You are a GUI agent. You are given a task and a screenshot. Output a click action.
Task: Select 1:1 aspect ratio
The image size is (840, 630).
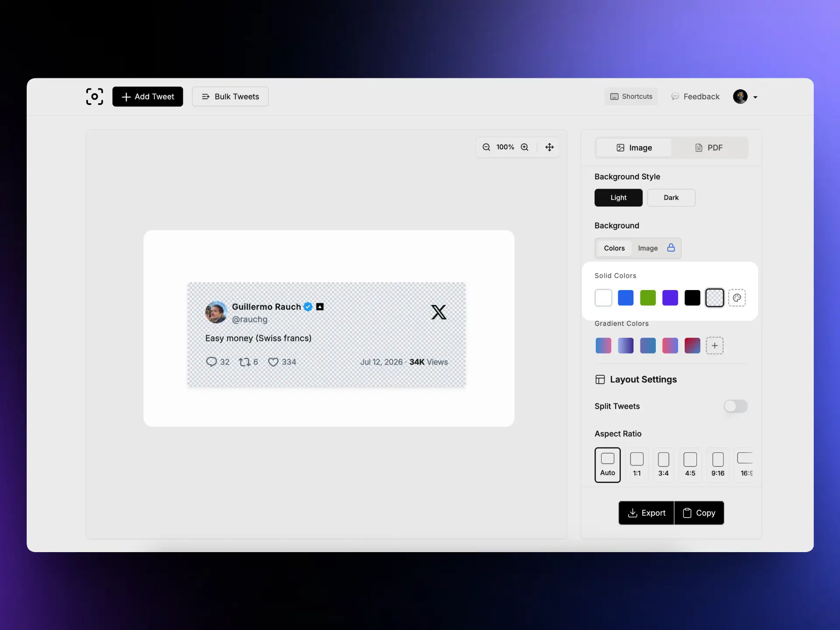(637, 465)
